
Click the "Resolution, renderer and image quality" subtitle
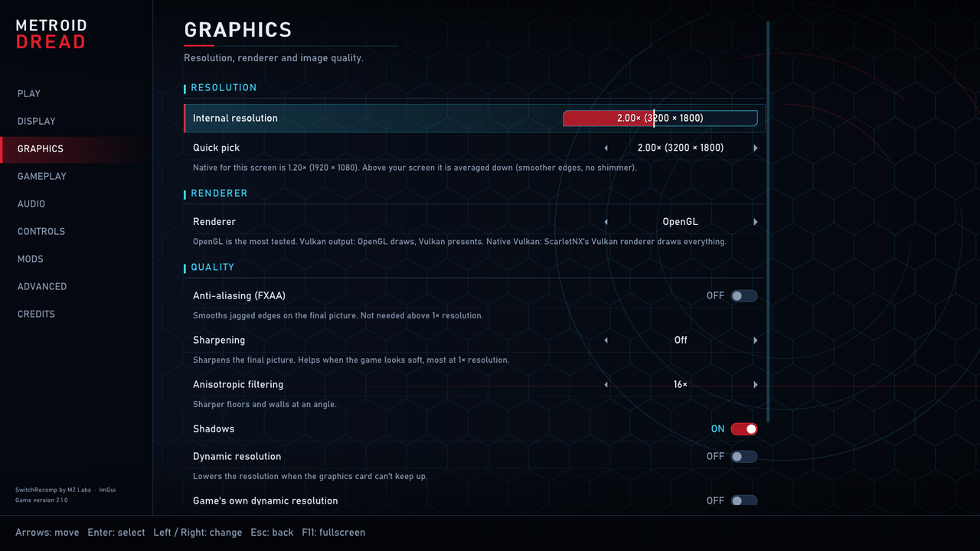(273, 58)
